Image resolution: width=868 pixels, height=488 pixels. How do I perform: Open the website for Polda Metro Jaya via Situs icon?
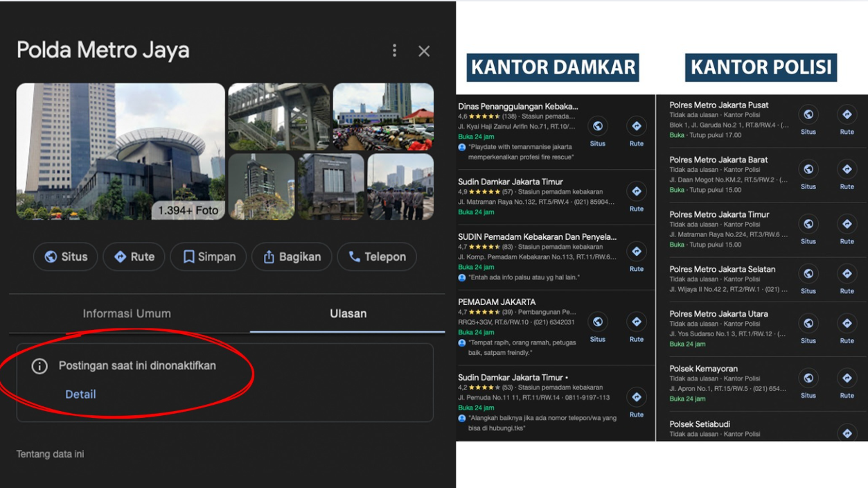coord(65,256)
